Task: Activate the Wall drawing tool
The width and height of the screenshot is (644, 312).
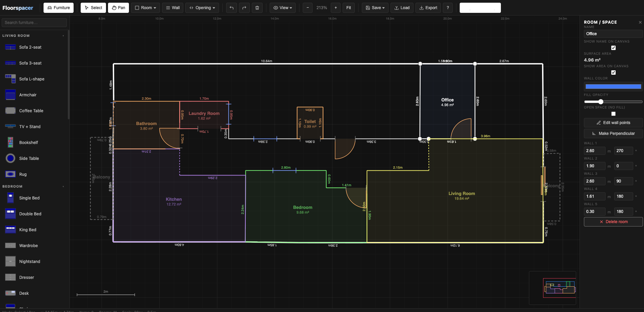Action: [173, 8]
